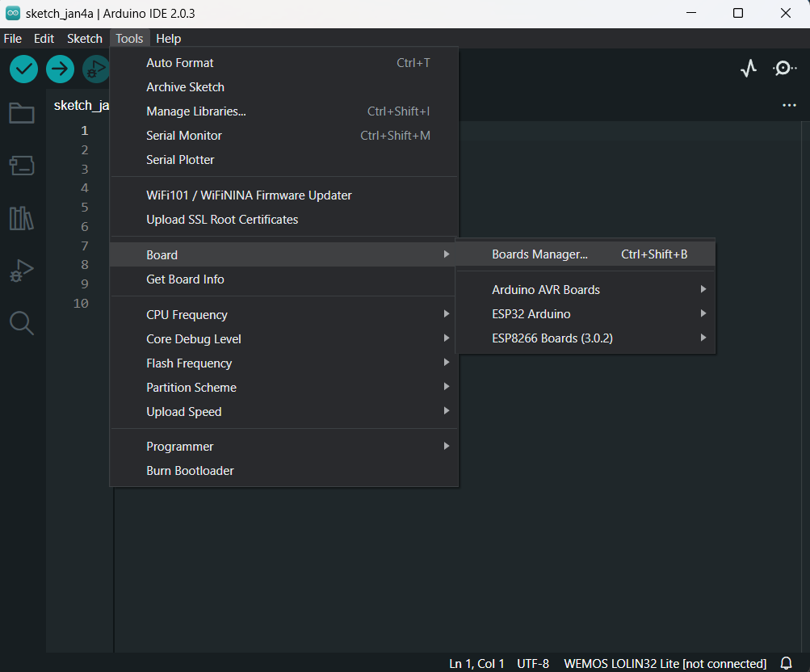Screen dimensions: 810x672
Task: Expand the Programmer submenu
Action: coord(284,447)
